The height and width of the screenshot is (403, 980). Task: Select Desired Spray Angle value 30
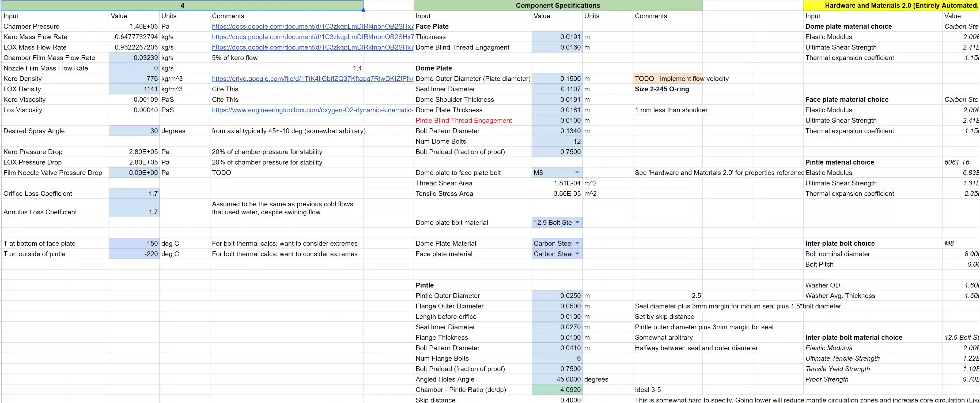pyautogui.click(x=134, y=131)
